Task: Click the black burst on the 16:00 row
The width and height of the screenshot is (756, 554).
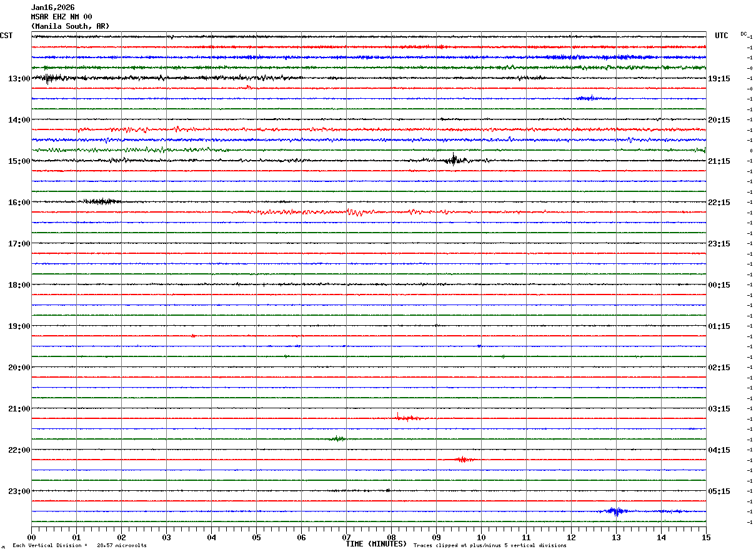Action: click(x=100, y=201)
